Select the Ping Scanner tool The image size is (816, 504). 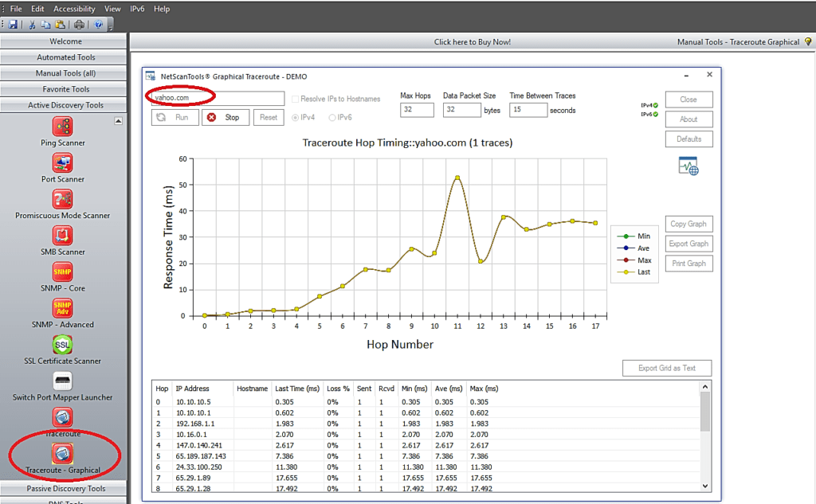62,132
